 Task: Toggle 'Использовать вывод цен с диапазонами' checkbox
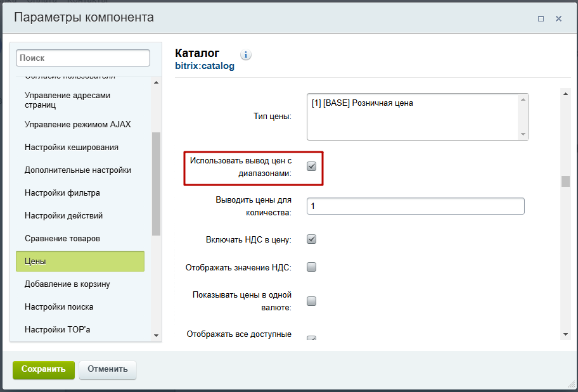311,167
